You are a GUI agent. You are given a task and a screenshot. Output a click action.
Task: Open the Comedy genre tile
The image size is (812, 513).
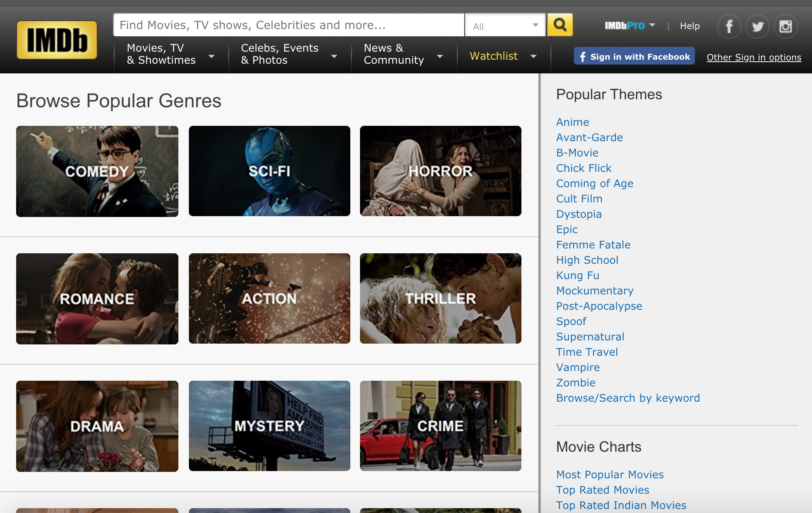[x=97, y=171]
